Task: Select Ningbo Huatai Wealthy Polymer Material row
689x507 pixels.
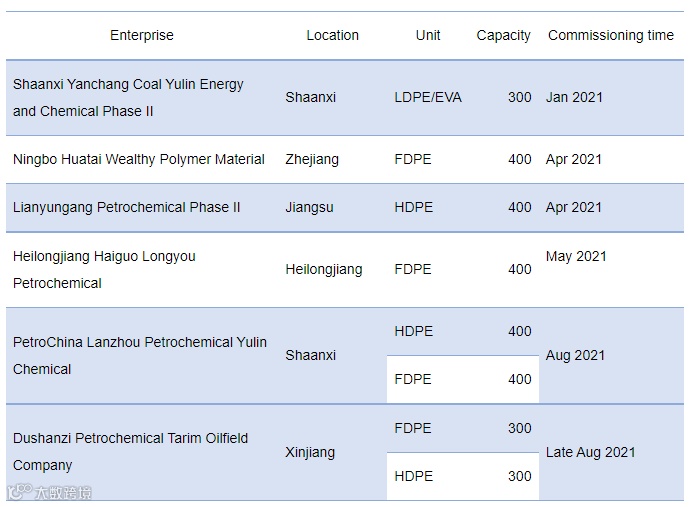Action: (x=139, y=159)
